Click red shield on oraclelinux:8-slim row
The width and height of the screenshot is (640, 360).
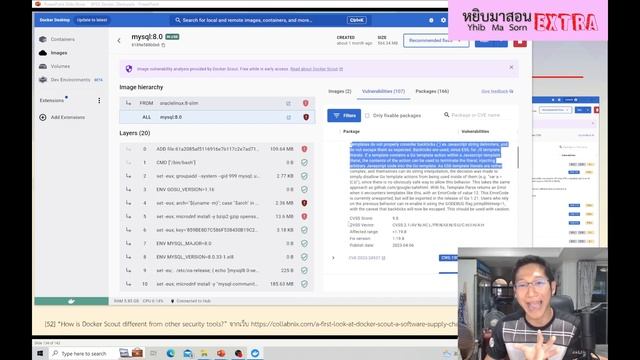(x=305, y=103)
